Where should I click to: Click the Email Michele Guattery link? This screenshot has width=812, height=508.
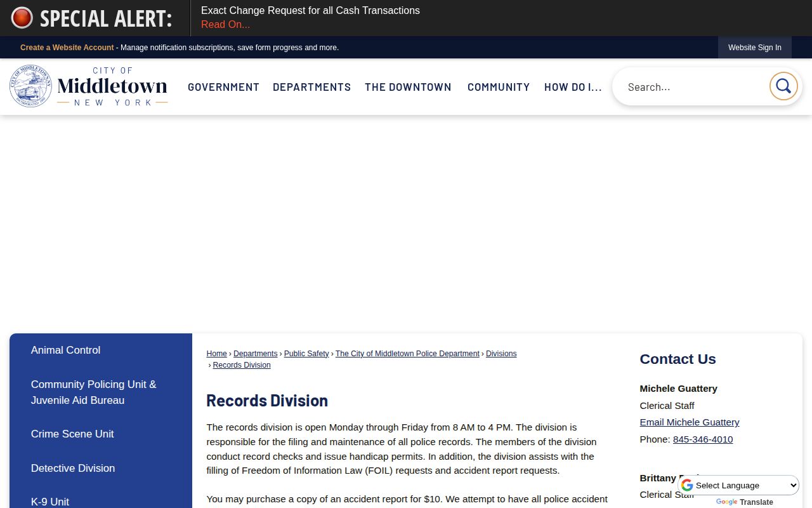690,422
